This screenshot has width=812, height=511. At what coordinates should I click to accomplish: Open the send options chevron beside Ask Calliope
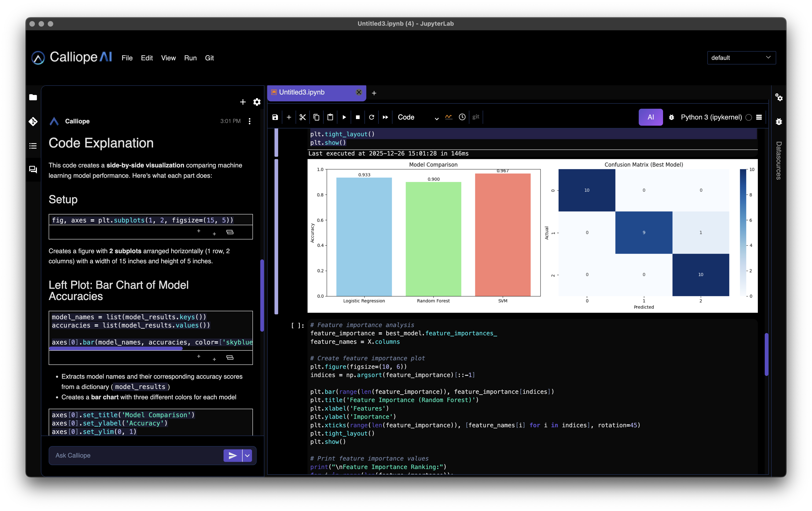pos(247,455)
